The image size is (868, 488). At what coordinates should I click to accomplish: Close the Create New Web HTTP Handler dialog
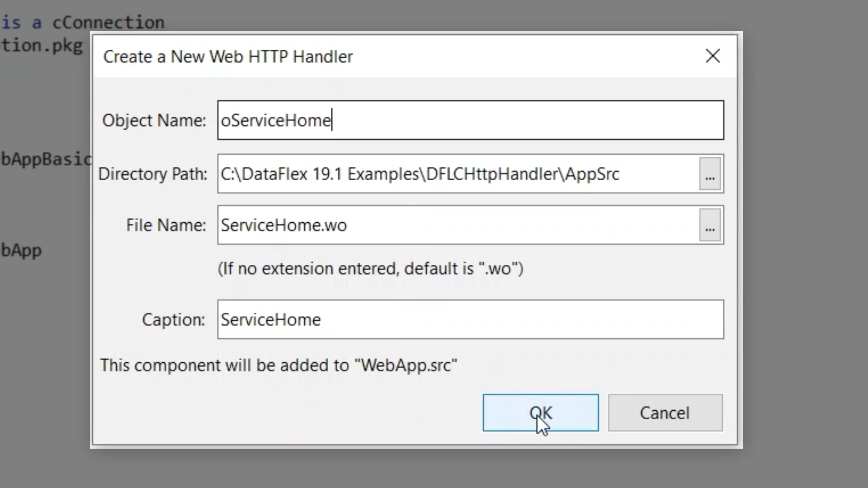(x=712, y=56)
